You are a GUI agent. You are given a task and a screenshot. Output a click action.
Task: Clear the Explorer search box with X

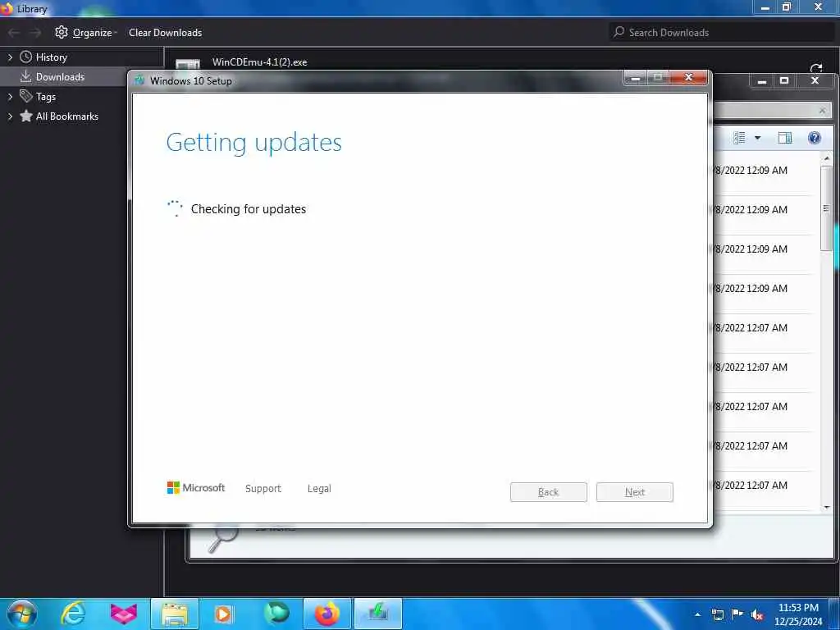coord(822,111)
